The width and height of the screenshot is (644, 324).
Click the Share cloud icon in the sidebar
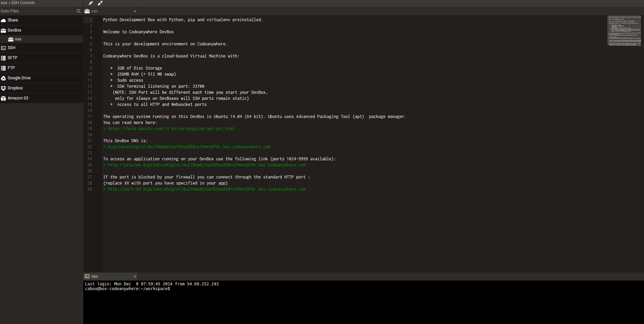pos(3,21)
